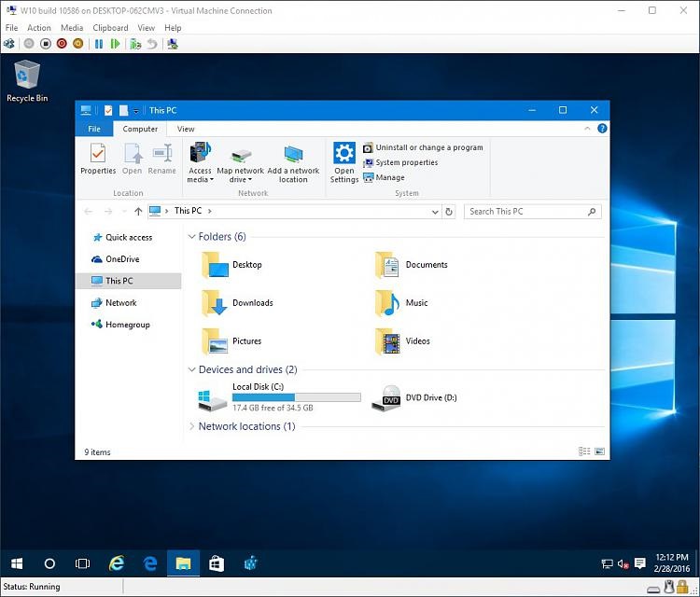The height and width of the screenshot is (597, 700).
Task: Open the VM Connection View menu
Action: [x=146, y=28]
